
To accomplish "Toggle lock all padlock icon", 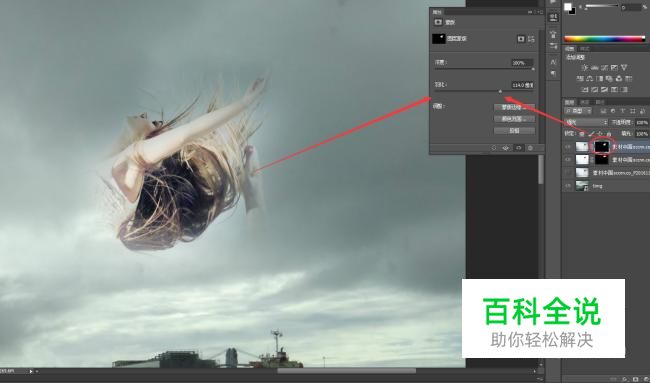I will [609, 134].
